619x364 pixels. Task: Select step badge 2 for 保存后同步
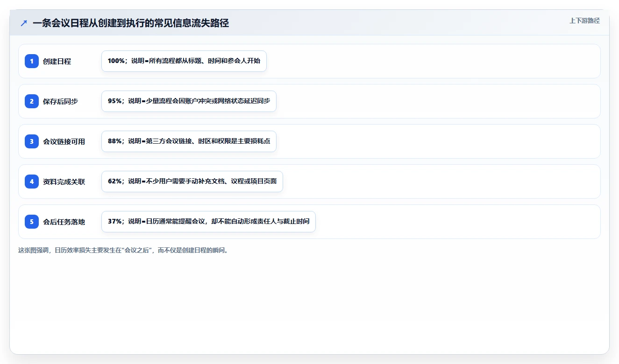32,101
